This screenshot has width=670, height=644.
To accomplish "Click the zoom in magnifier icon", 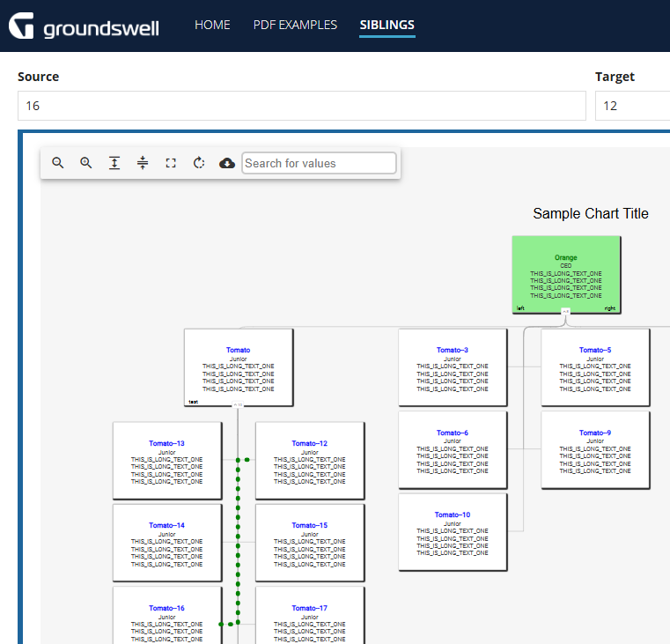I will [x=86, y=163].
